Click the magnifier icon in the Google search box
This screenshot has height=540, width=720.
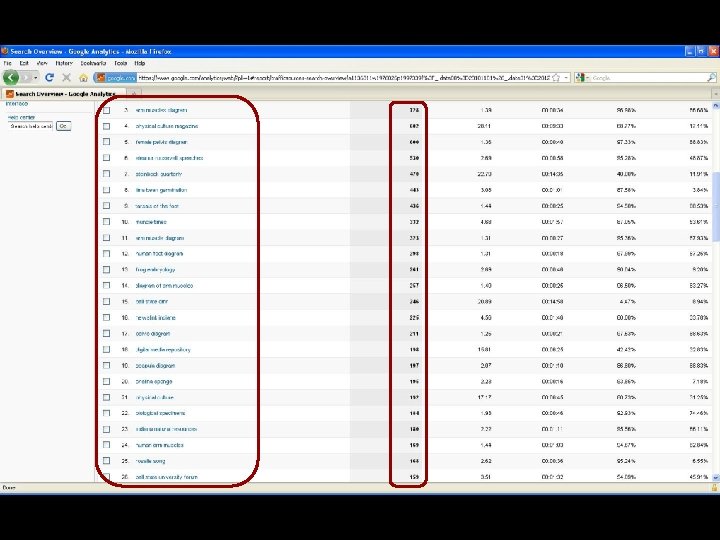click(x=711, y=78)
